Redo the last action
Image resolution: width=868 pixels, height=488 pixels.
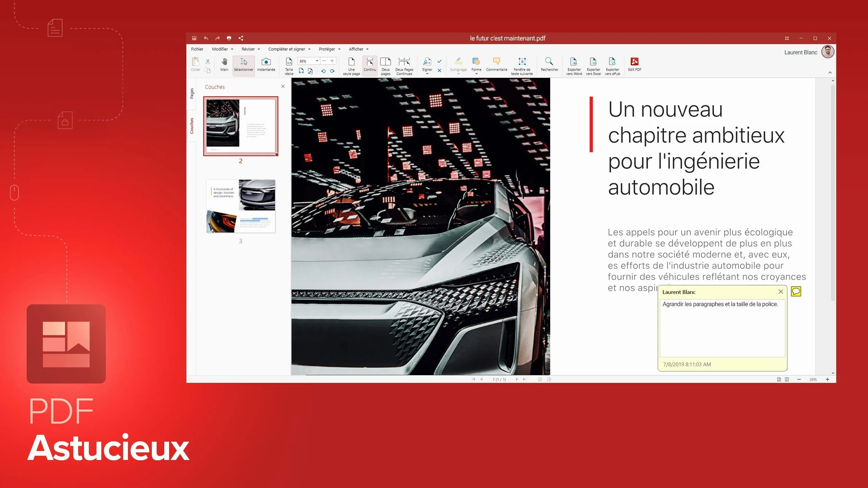[x=218, y=38]
